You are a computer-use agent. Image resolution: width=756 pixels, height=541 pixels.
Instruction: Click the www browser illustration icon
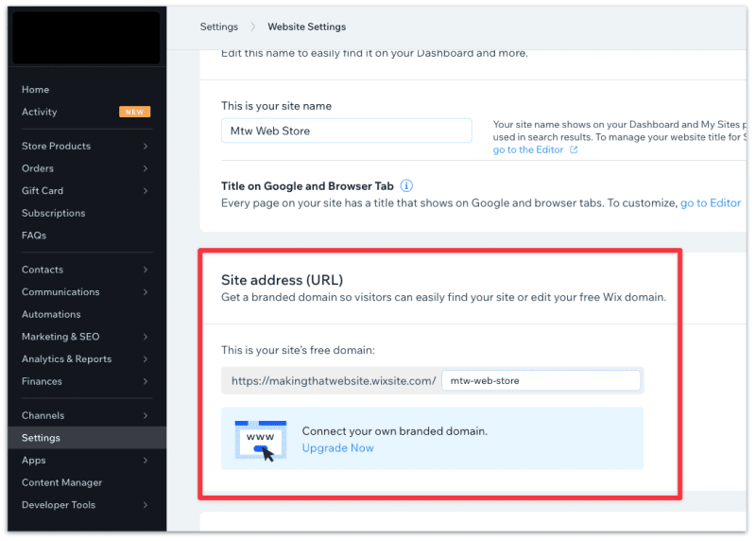pyautogui.click(x=261, y=440)
